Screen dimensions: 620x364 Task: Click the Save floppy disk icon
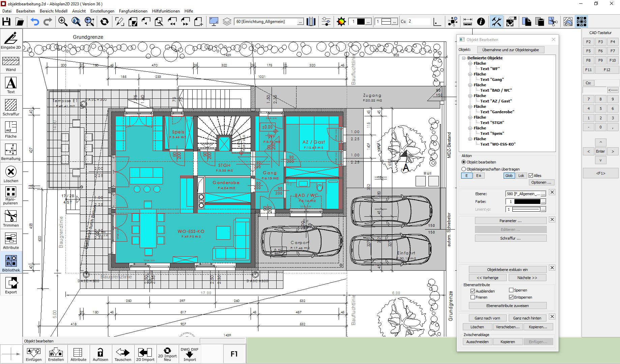(x=6, y=22)
